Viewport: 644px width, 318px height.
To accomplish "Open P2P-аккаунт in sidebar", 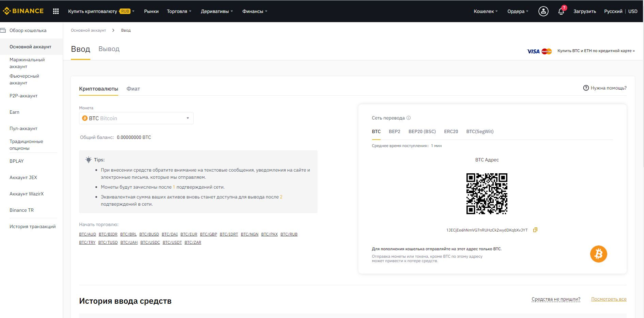I will [24, 96].
